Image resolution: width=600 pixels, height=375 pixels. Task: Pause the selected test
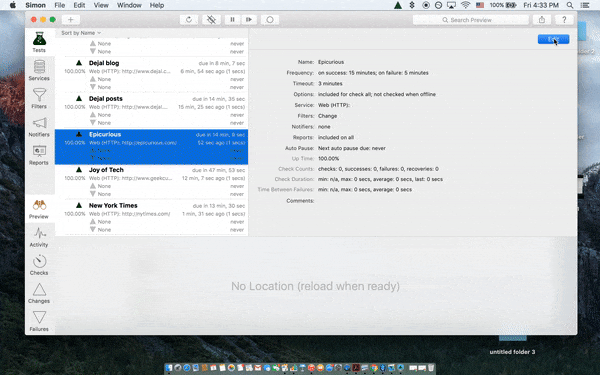[x=232, y=20]
